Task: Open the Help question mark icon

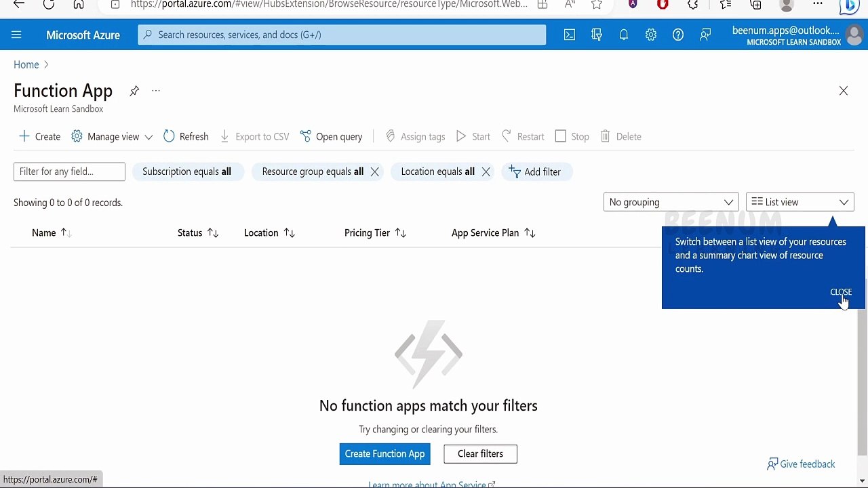Action: [678, 35]
